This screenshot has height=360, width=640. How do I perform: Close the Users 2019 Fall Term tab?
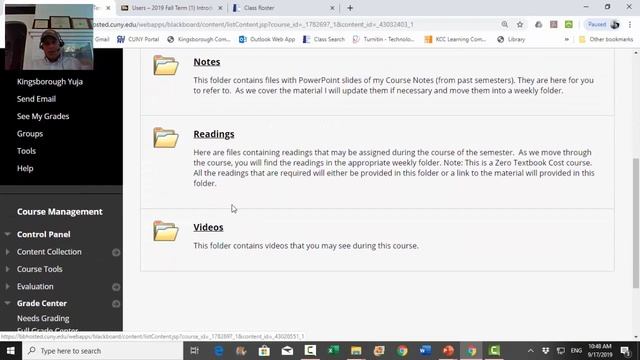click(x=220, y=8)
